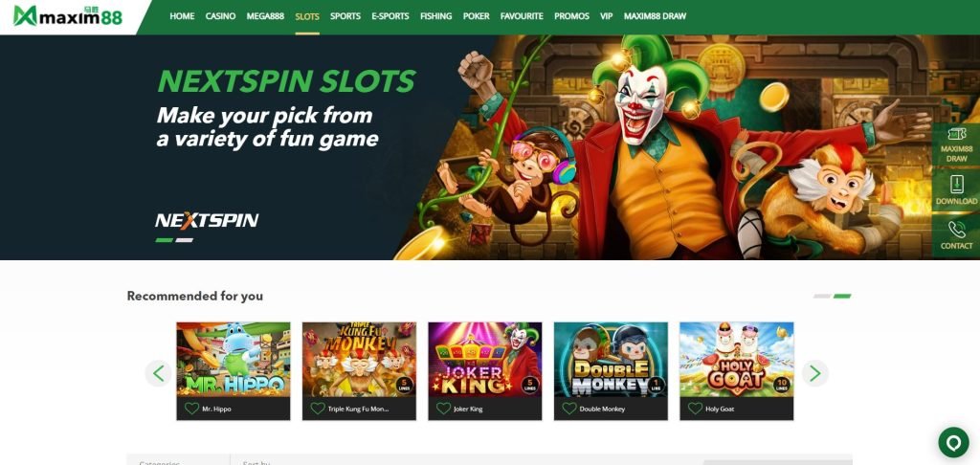The height and width of the screenshot is (465, 980).
Task: Open the live chat bubble icon
Action: click(953, 442)
